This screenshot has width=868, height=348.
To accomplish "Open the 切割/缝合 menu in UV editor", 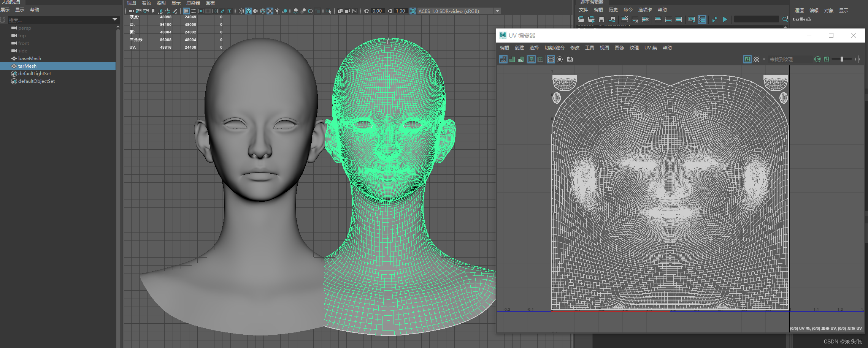I will coord(554,48).
